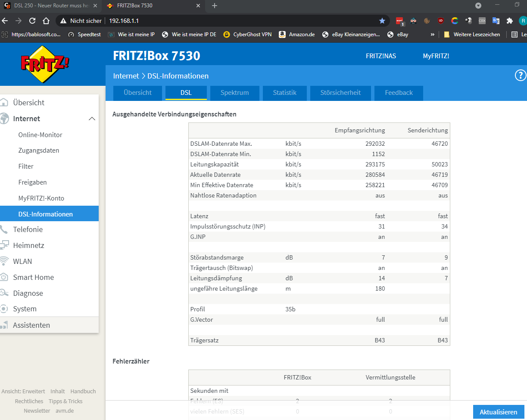Close the DSL 250 browser tab

pyautogui.click(x=95, y=6)
